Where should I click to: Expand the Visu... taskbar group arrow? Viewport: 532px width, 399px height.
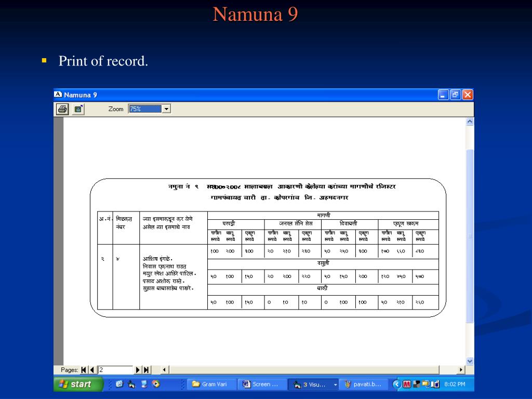pyautogui.click(x=335, y=384)
